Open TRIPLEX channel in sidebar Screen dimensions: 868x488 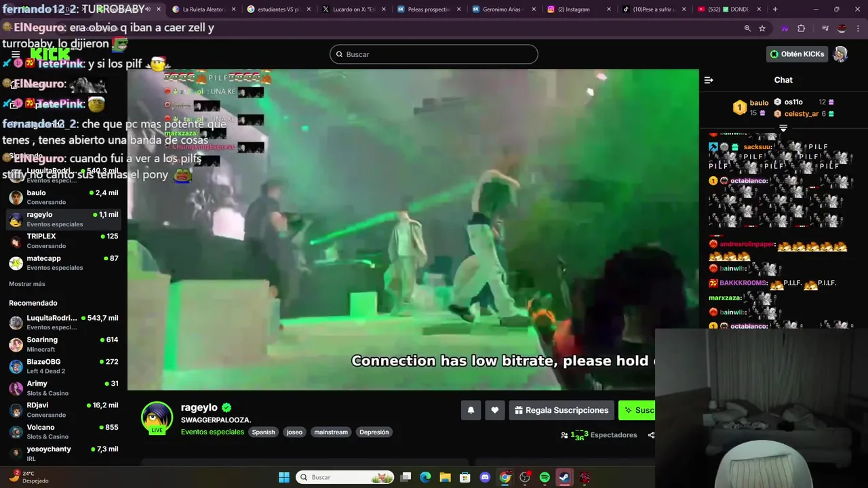point(64,241)
